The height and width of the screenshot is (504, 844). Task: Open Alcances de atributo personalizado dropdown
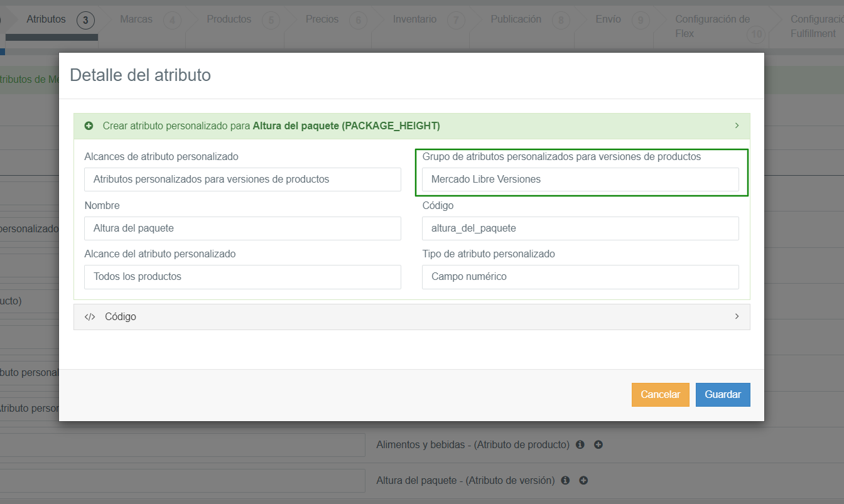(x=242, y=180)
